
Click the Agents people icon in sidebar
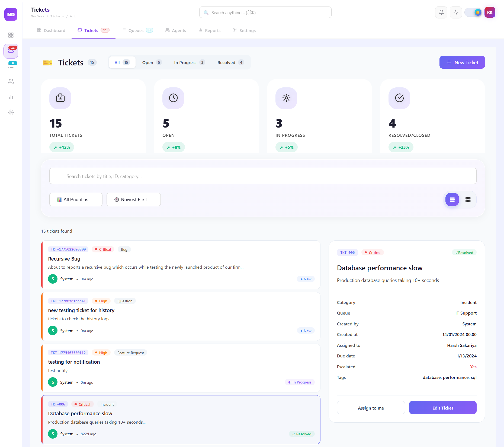pos(11,81)
